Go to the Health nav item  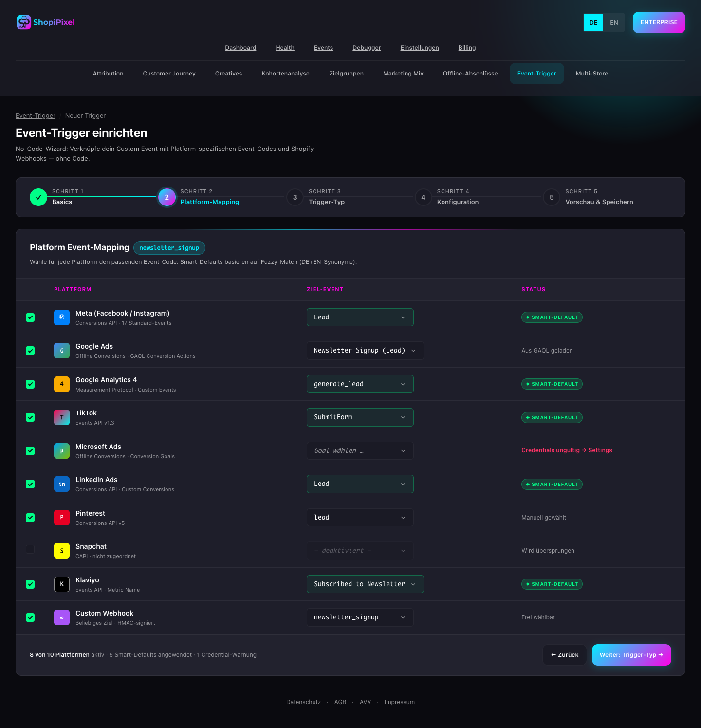(x=285, y=48)
